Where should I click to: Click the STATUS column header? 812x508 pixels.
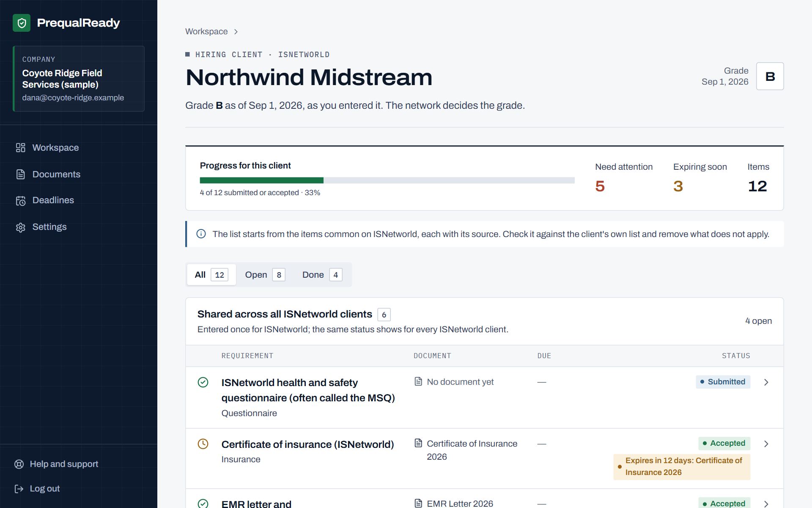click(x=736, y=356)
